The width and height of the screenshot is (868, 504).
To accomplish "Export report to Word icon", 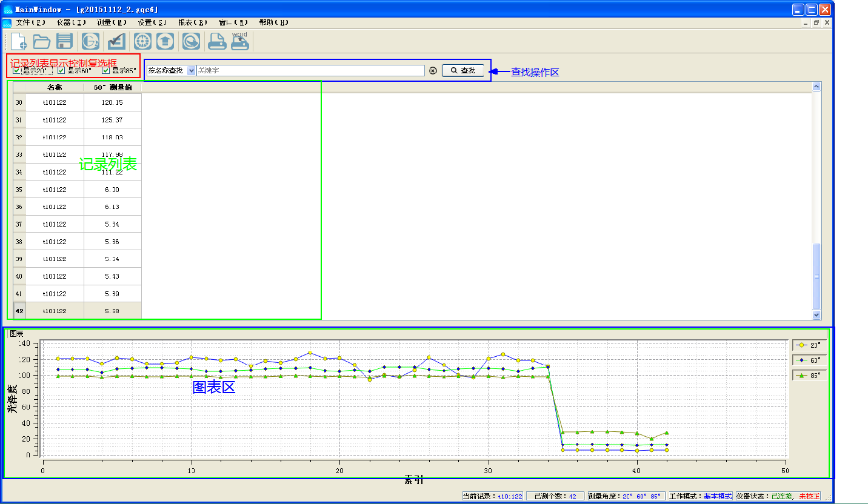I will 239,41.
